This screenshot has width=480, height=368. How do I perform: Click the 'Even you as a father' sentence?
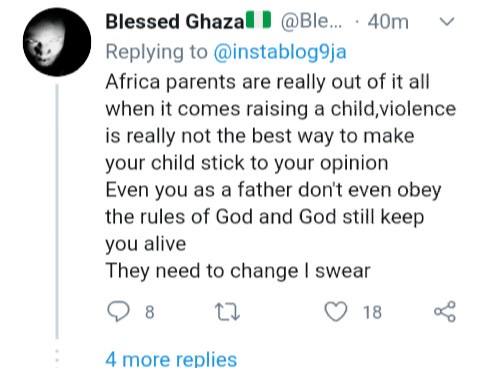(x=273, y=217)
